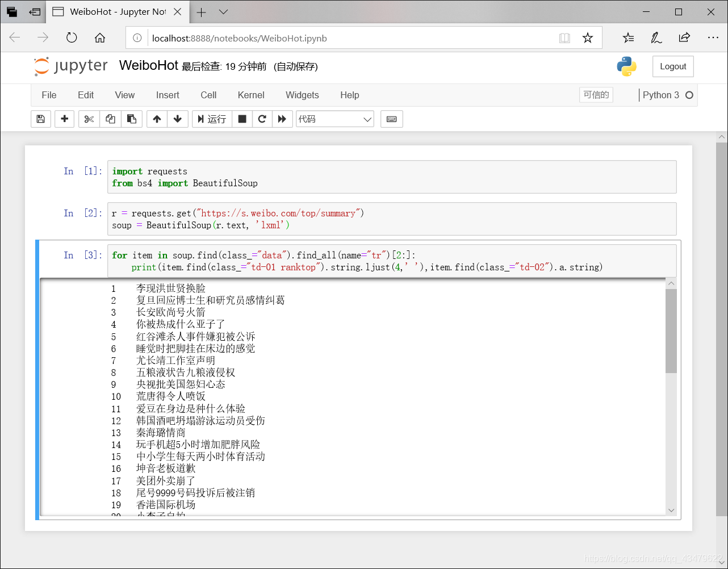Click the 最后检查 checkpoint status text

pyautogui.click(x=224, y=67)
